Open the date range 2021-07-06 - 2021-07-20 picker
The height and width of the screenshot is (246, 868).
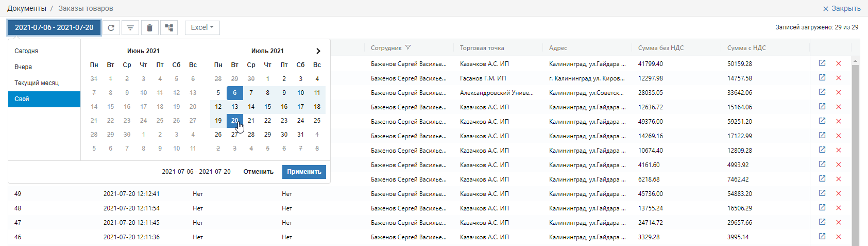54,28
